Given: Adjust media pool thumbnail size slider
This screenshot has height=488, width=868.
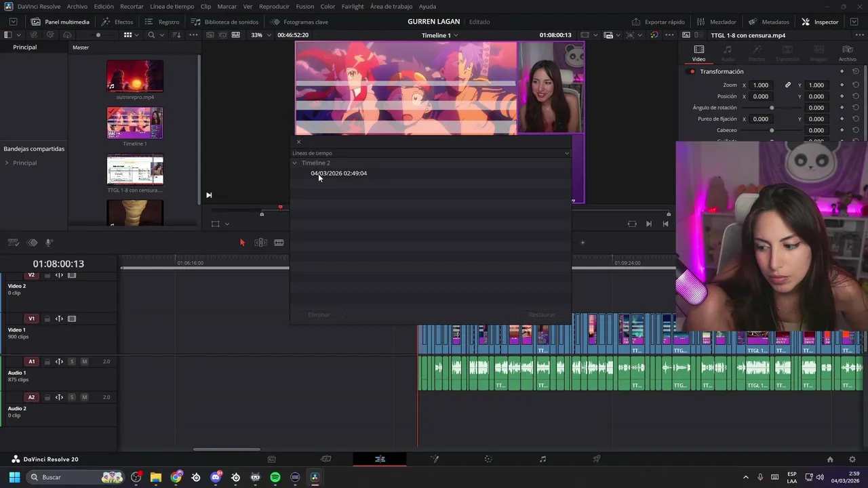Looking at the screenshot, I should tap(98, 35).
